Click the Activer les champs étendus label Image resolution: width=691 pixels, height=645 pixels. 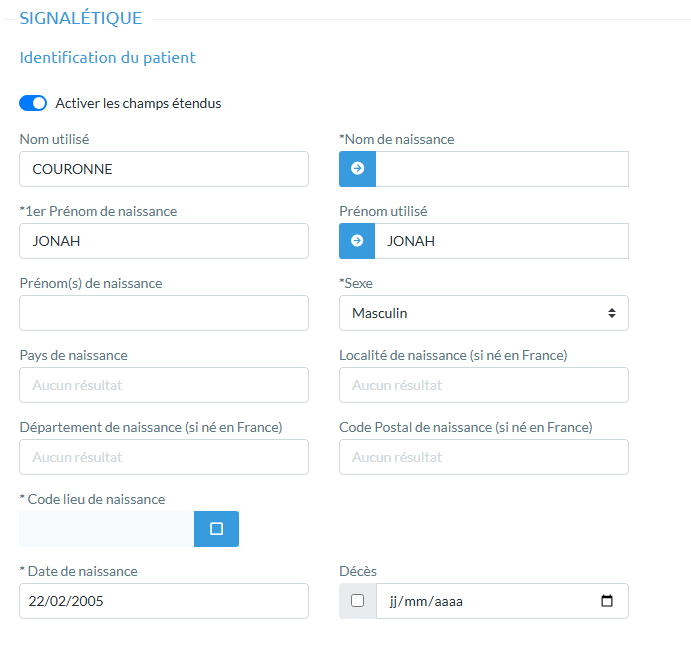(138, 103)
